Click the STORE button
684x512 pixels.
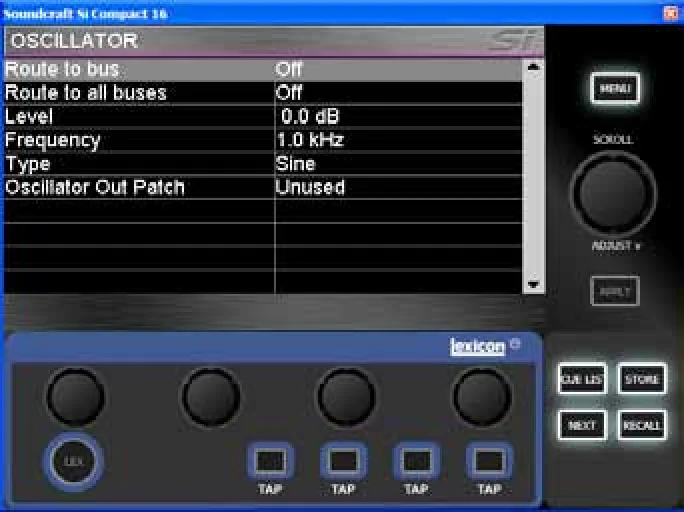click(642, 379)
